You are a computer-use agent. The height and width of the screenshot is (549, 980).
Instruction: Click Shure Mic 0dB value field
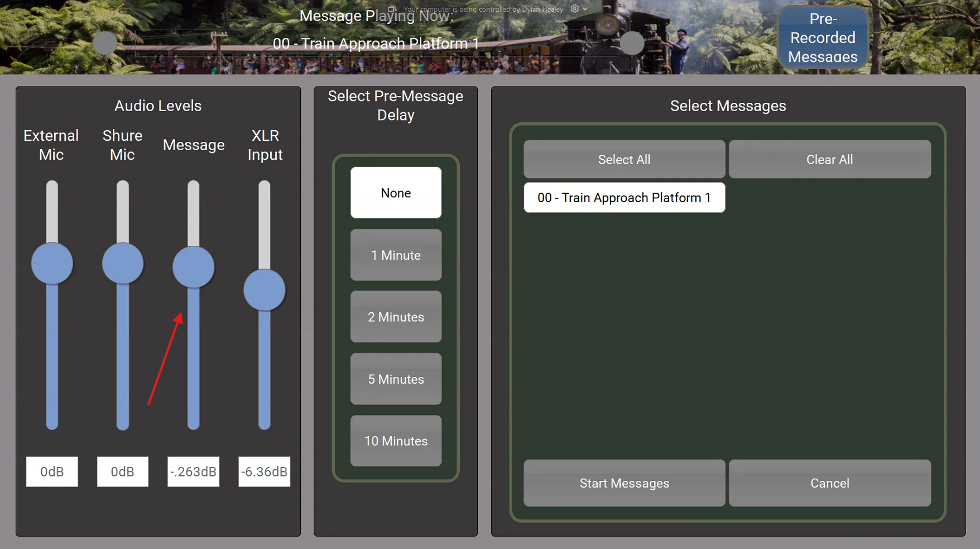click(x=122, y=472)
